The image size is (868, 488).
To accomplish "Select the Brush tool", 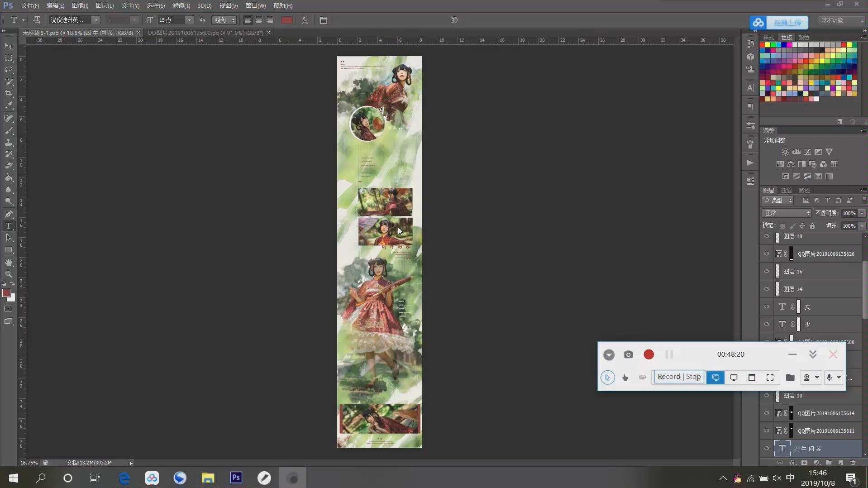I will [x=9, y=130].
